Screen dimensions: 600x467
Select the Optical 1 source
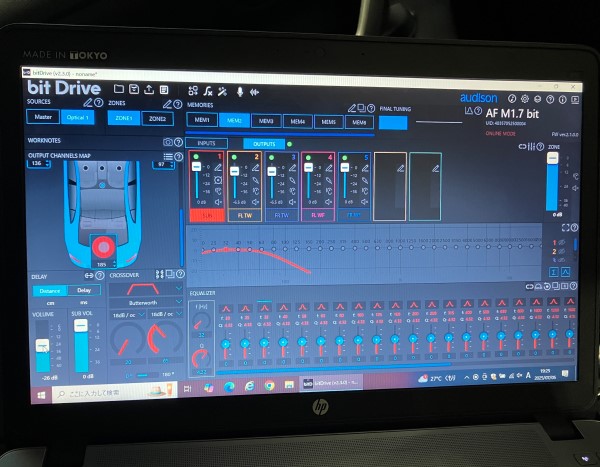[77, 118]
